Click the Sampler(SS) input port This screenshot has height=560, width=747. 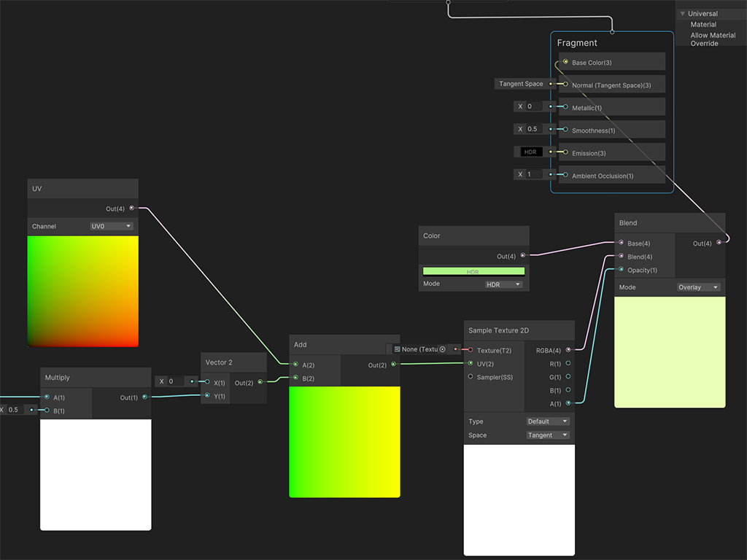pyautogui.click(x=471, y=377)
